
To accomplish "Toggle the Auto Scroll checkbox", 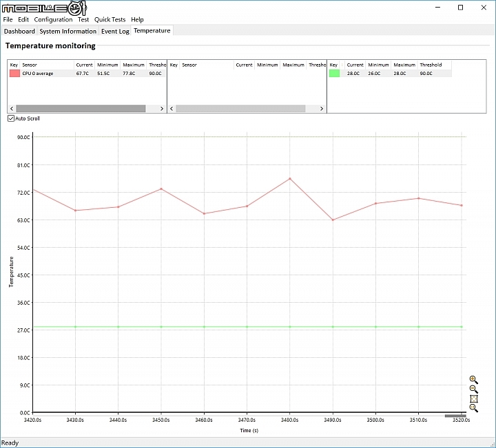I will [11, 118].
